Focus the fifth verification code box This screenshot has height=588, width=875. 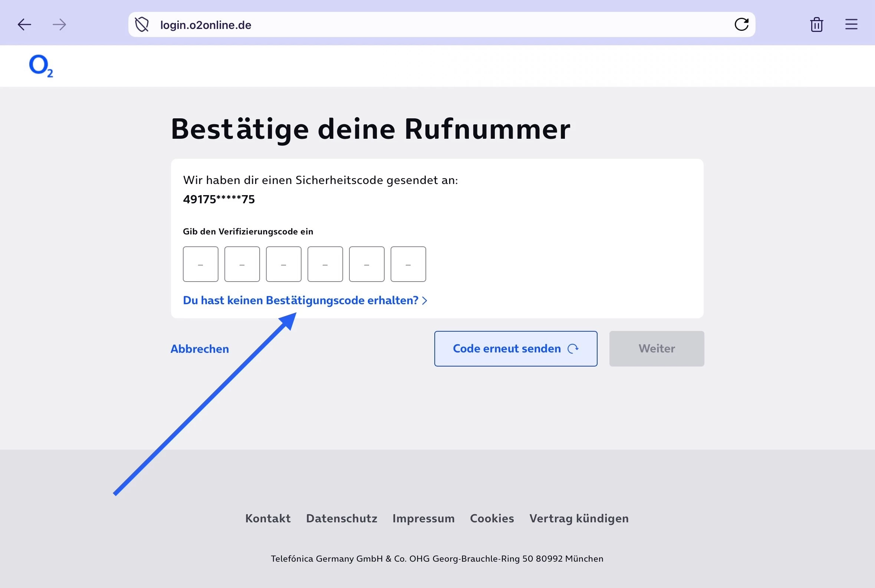(x=366, y=264)
